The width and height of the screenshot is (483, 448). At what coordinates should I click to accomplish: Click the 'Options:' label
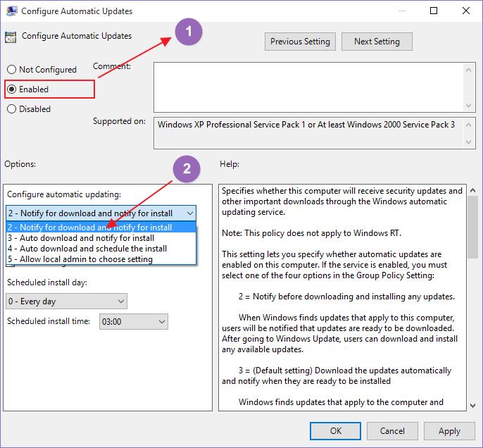[x=20, y=164]
